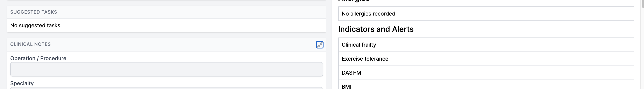Click the Operation / Procedure label
This screenshot has width=644, height=89.
coord(38,58)
